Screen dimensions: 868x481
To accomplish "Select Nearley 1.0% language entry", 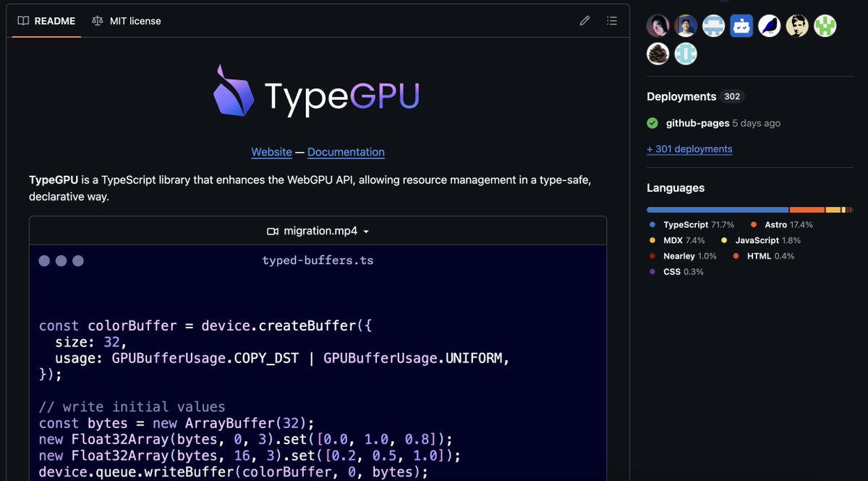I will click(x=683, y=256).
